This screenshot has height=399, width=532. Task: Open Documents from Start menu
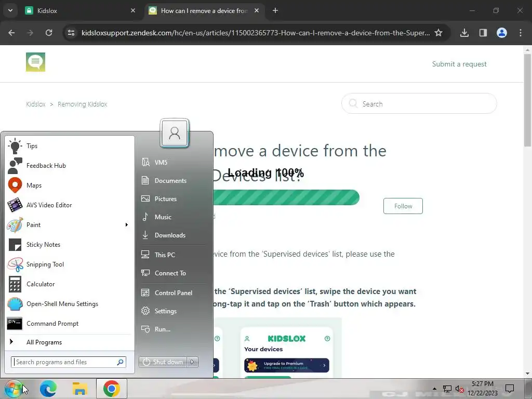(x=174, y=180)
